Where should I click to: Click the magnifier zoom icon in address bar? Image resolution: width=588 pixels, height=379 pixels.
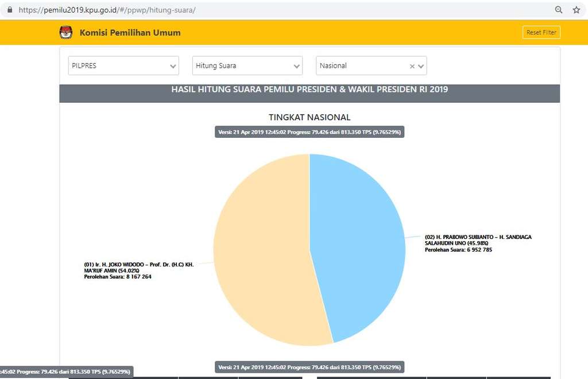[x=558, y=10]
